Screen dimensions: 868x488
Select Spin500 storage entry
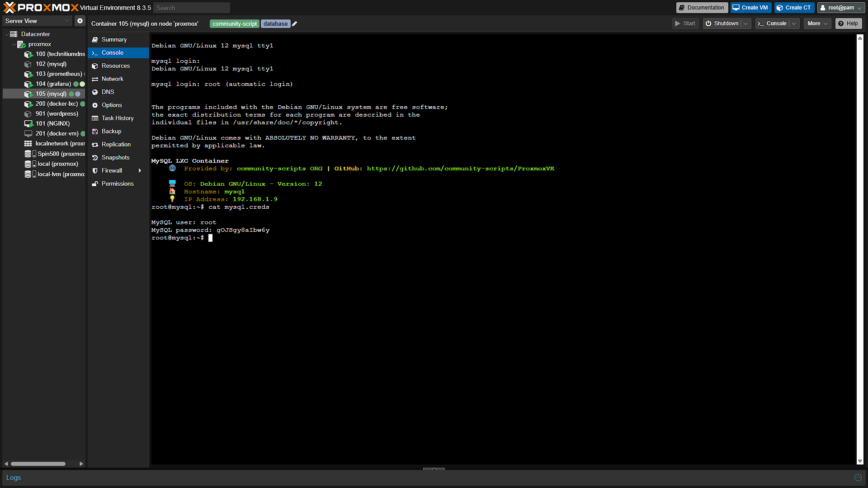tap(55, 154)
